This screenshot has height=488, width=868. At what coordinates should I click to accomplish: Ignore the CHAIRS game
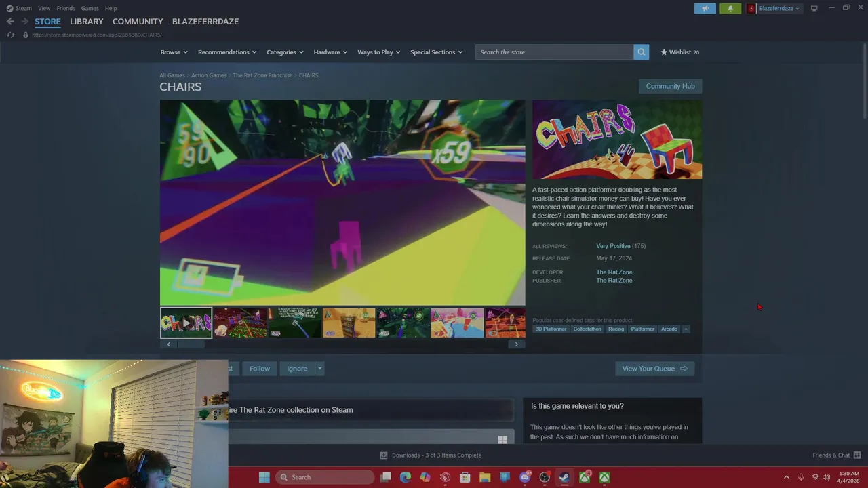tap(297, 369)
